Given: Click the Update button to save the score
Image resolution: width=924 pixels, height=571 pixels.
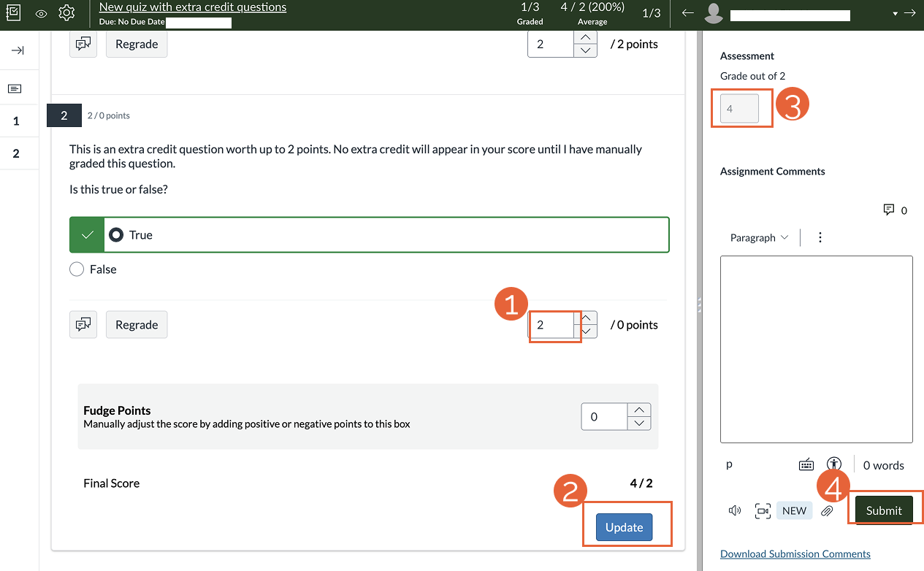Looking at the screenshot, I should click(x=624, y=526).
